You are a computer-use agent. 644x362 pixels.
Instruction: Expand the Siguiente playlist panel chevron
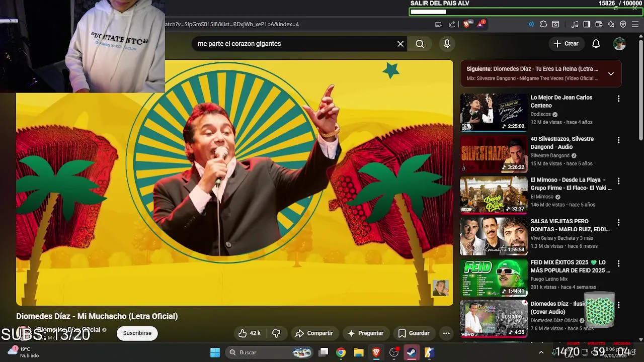(611, 74)
